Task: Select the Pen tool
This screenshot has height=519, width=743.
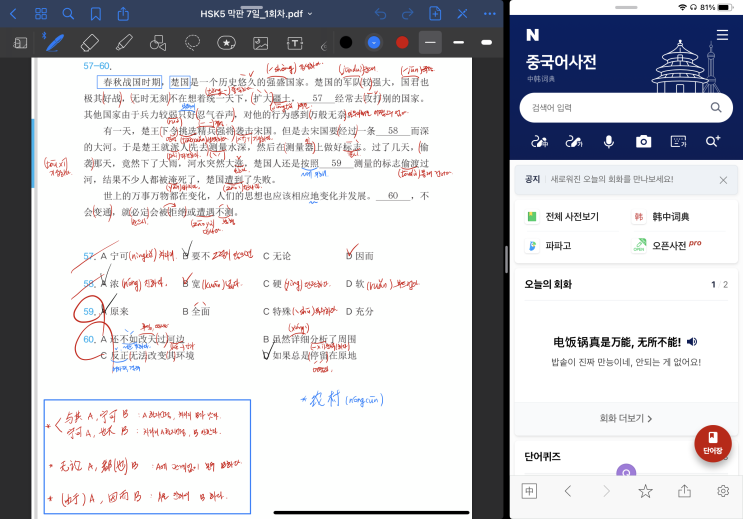Action: 54,43
